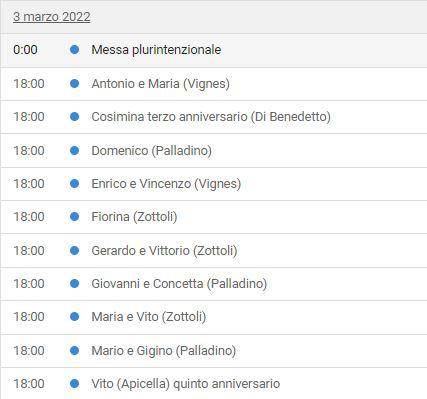Viewport: 427px width, 399px height.
Task: Click blue dot beside Domenico (Palladino)
Action: [75, 150]
